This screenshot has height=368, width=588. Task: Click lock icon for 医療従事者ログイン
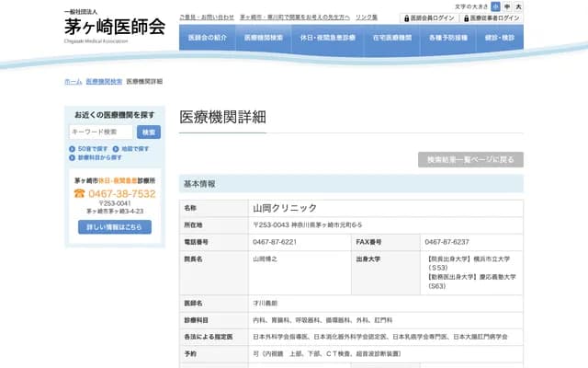click(466, 18)
